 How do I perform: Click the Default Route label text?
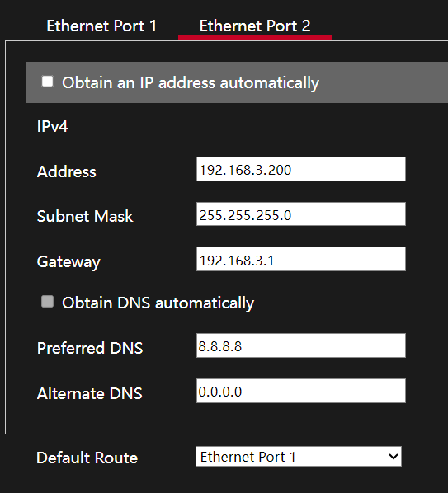point(87,458)
